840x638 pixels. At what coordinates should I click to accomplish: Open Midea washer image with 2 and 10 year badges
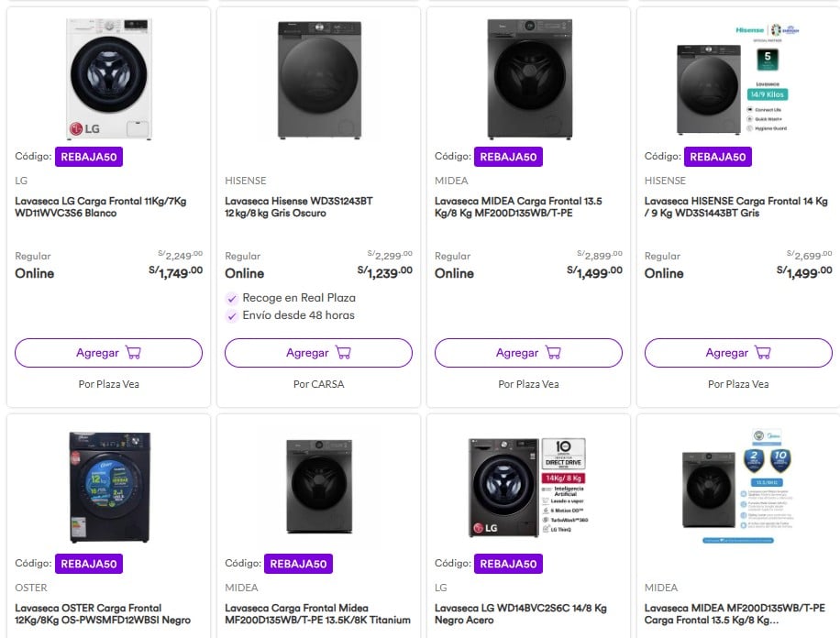tap(738, 486)
